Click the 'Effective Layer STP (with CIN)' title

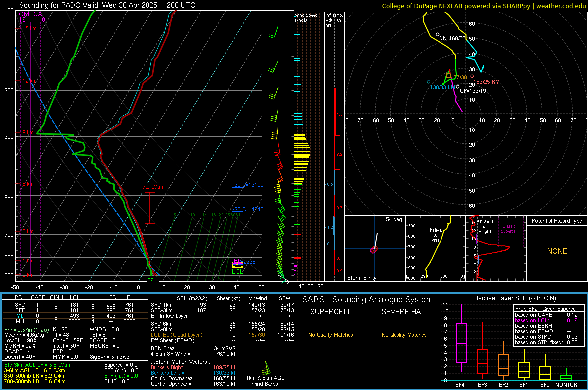click(x=513, y=298)
